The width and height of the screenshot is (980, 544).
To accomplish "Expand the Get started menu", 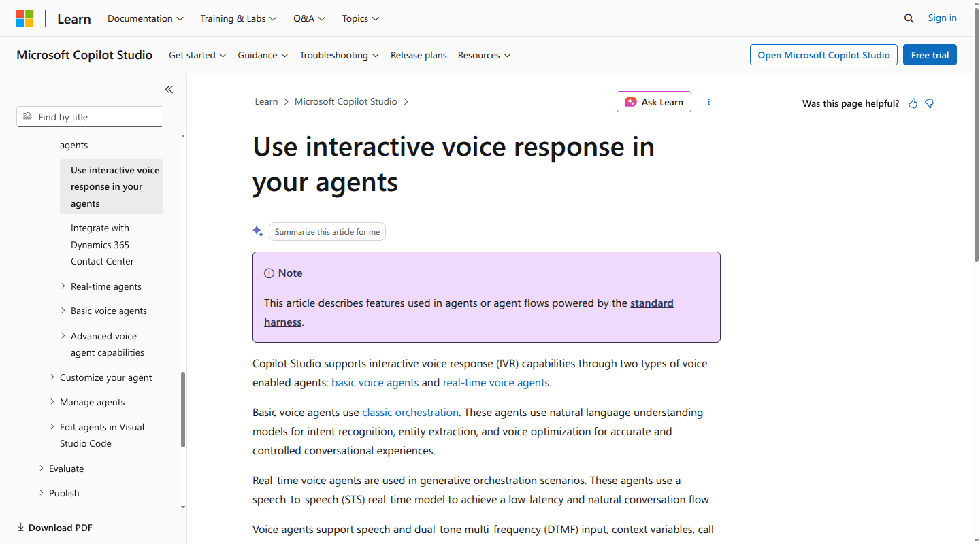I will [197, 55].
